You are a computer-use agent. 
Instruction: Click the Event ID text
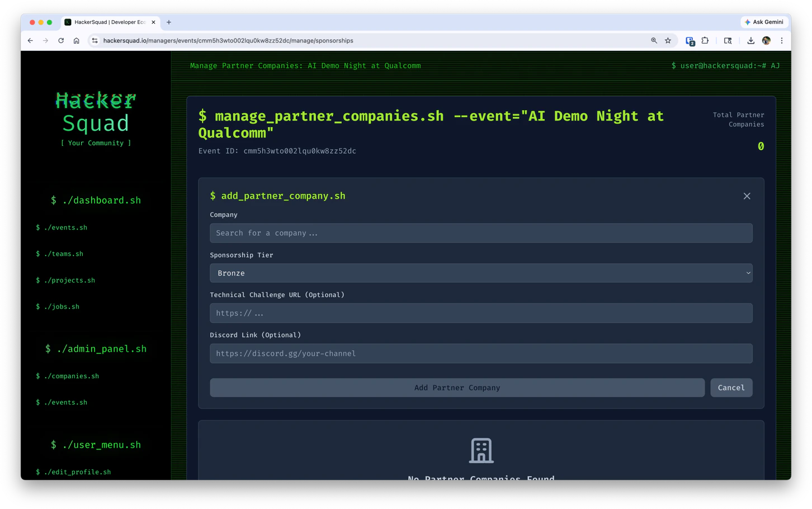pos(277,151)
